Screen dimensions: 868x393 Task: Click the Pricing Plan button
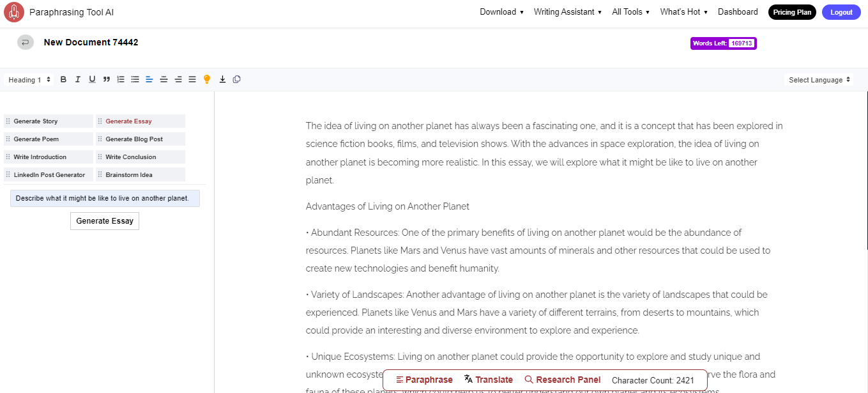pyautogui.click(x=792, y=12)
